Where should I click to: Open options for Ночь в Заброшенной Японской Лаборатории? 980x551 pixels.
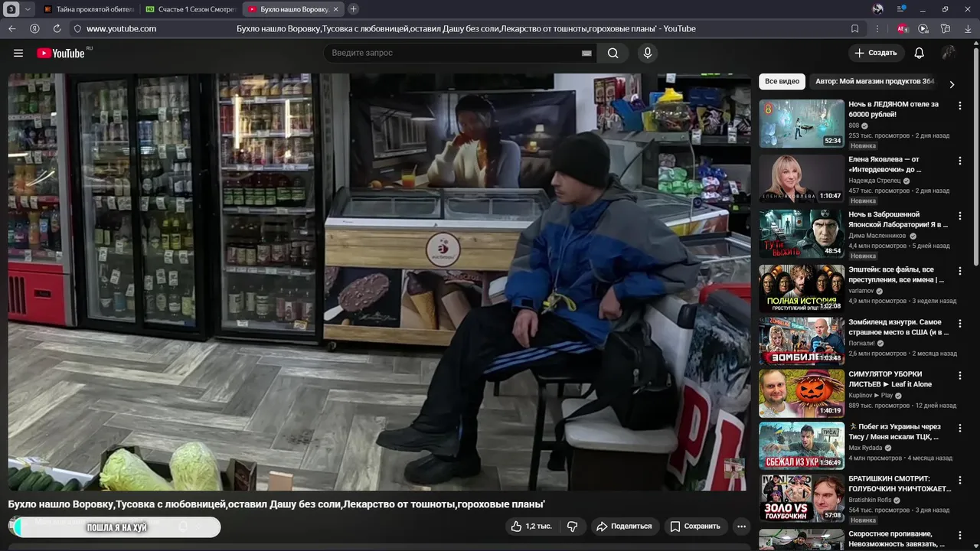(960, 217)
